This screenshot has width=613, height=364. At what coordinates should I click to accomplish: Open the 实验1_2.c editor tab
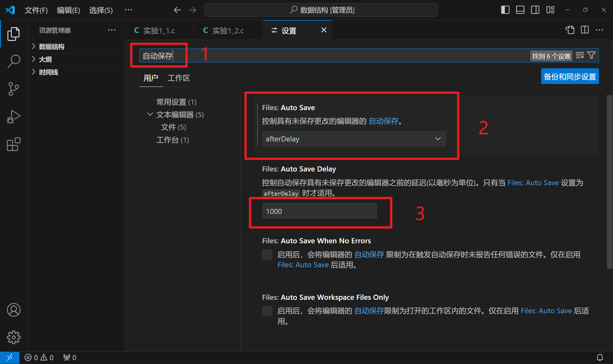(228, 30)
